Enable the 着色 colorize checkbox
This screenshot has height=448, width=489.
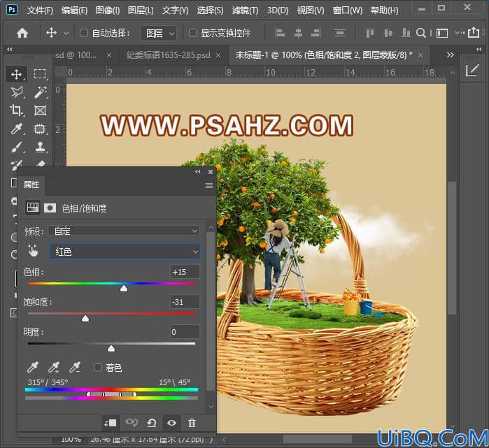[97, 368]
